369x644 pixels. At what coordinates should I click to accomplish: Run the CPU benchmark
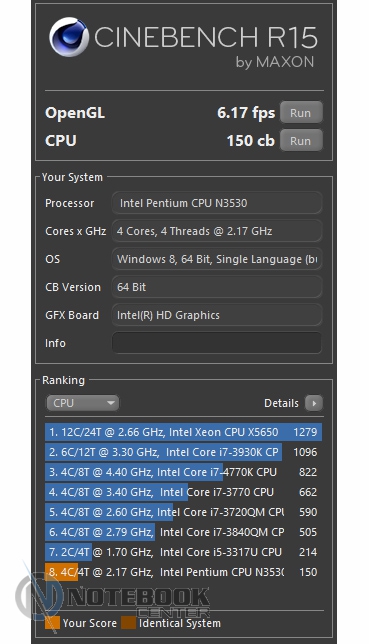301,140
